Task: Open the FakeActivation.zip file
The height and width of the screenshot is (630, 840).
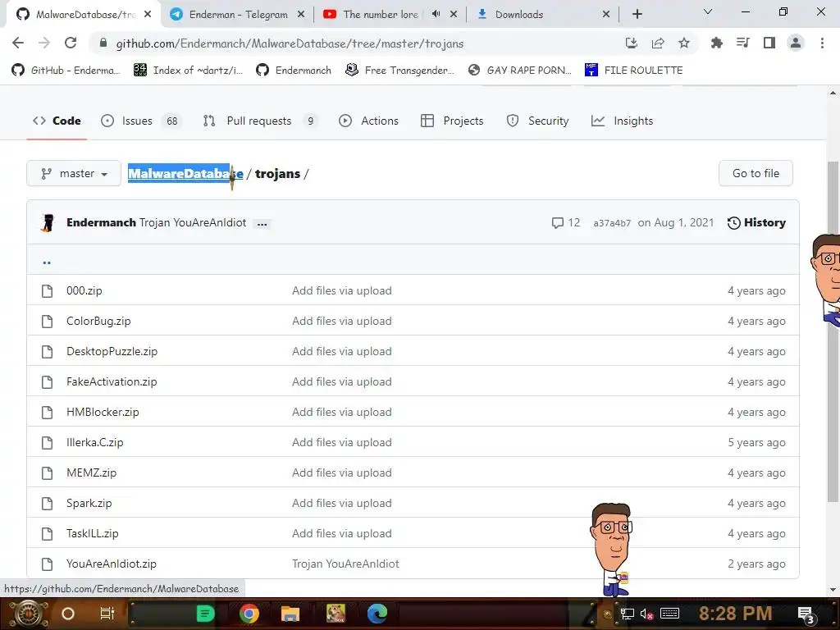Action: [112, 381]
